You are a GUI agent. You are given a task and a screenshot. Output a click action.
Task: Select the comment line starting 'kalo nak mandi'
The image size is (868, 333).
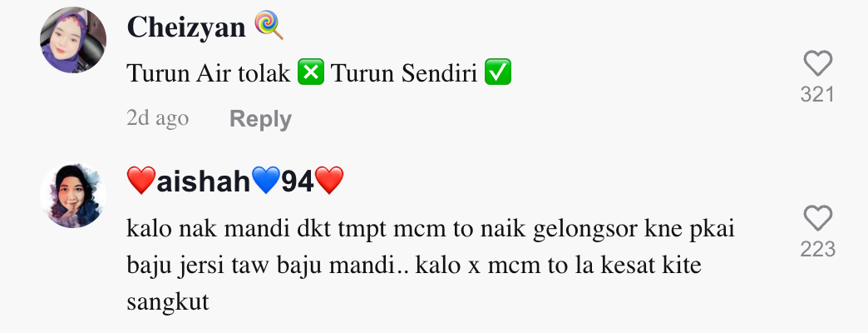click(x=431, y=228)
